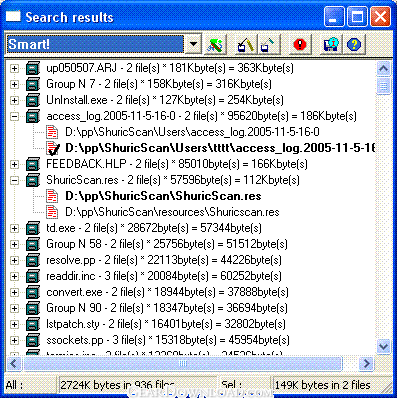Click the horizontal scrollbar left arrow
Viewport: 400px width, 400px height.
coord(14,363)
